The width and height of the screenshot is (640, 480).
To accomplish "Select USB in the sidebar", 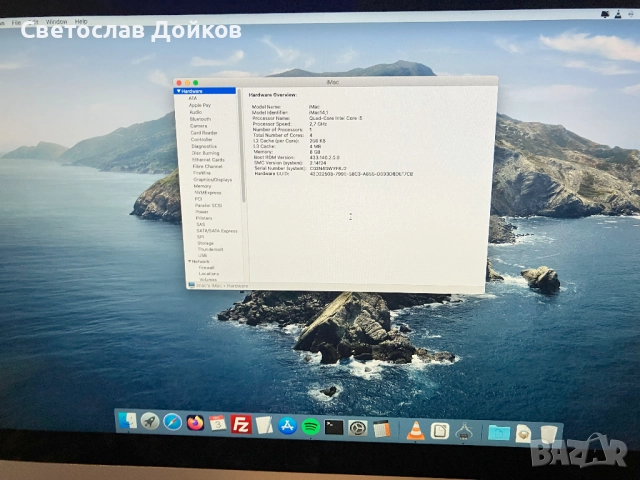I will point(202,256).
